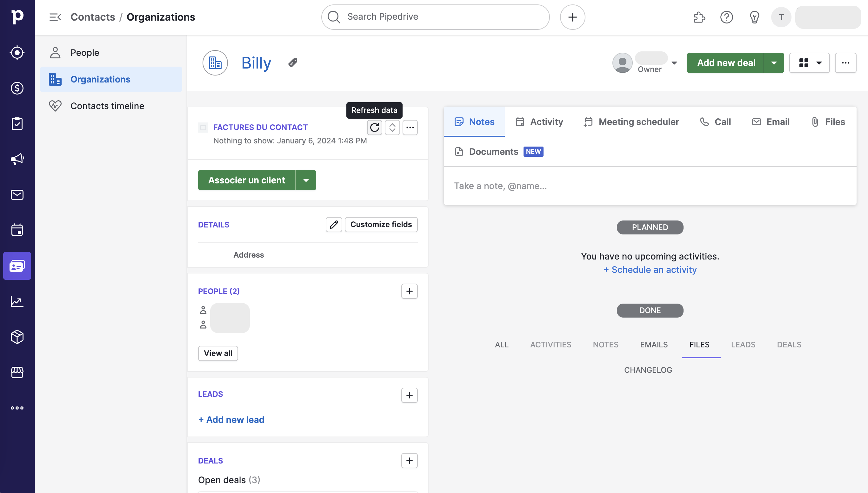
Task: Open Campaigns megaphone icon in sidebar
Action: pyautogui.click(x=17, y=159)
